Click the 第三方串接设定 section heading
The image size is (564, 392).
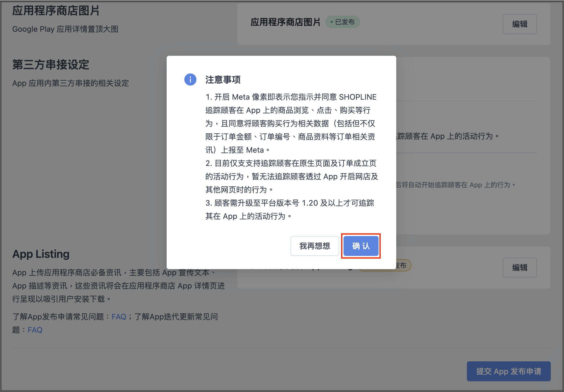pyautogui.click(x=51, y=65)
